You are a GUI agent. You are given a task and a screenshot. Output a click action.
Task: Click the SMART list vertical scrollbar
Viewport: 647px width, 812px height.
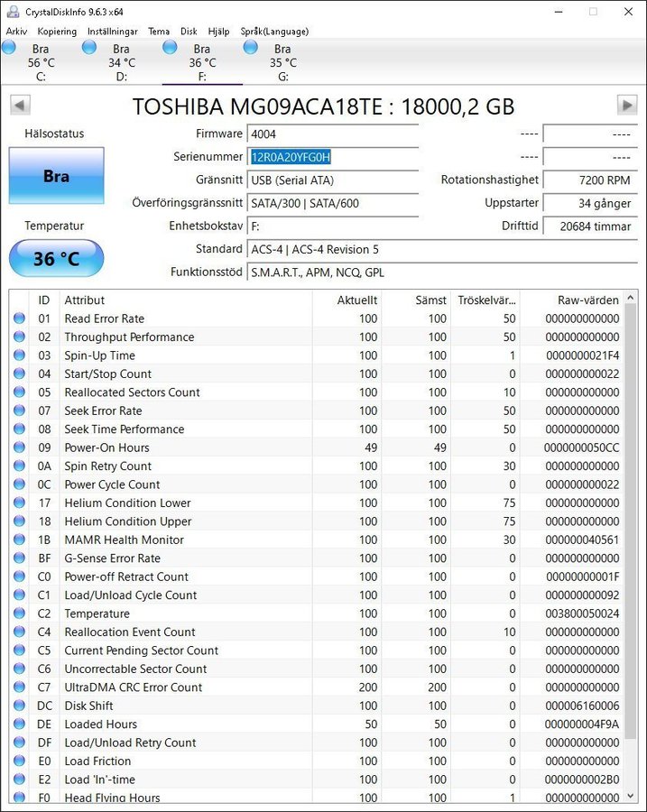(630, 541)
